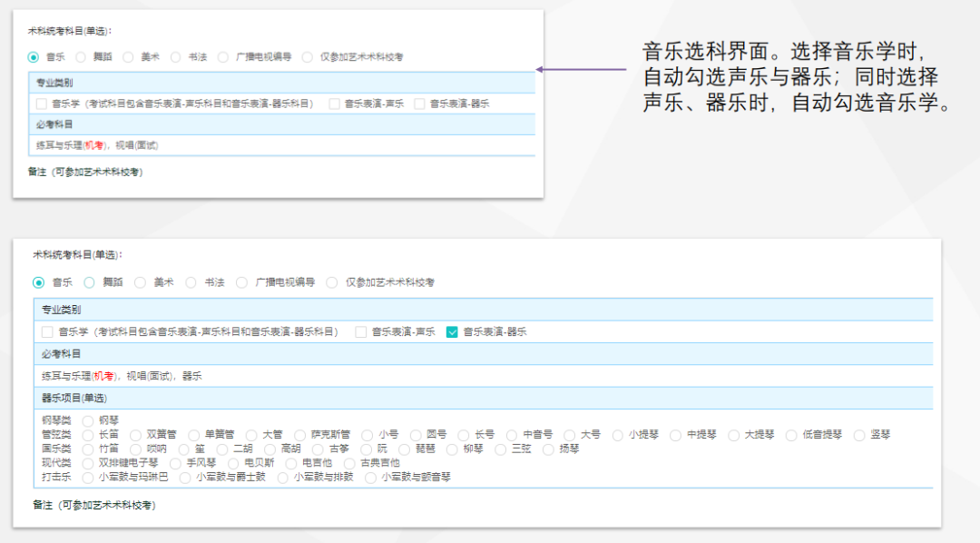Choose 小军鼓与排鼓 radio button
The width and height of the screenshot is (980, 543).
point(282,478)
